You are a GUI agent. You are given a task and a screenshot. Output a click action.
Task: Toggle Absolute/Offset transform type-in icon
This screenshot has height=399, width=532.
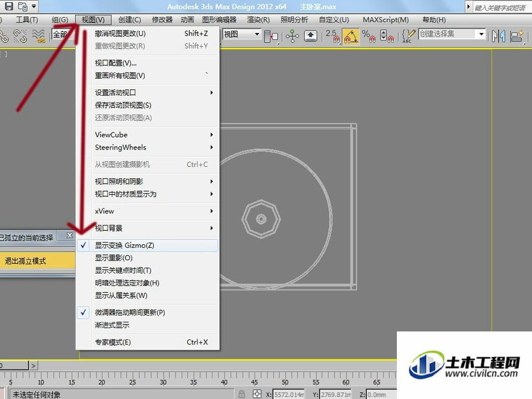pos(257,394)
